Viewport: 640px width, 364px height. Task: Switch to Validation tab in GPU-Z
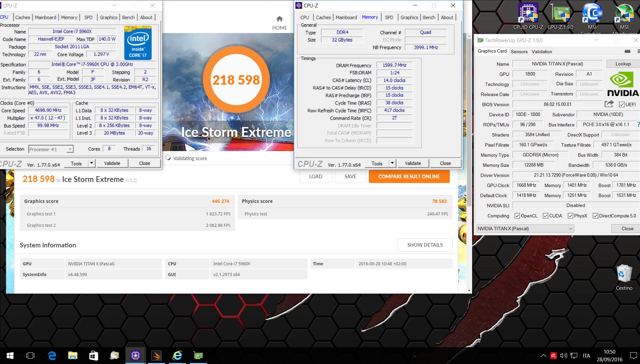tap(542, 52)
